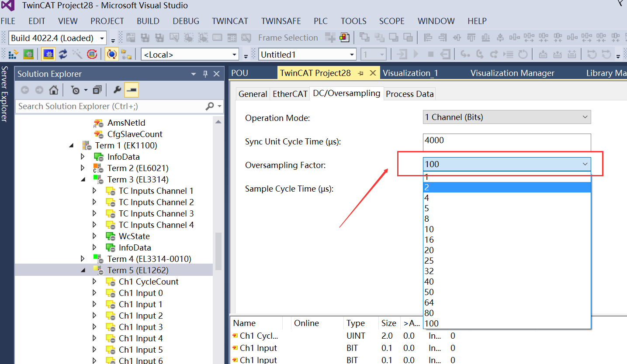Image resolution: width=627 pixels, height=364 pixels.
Task: Select oversampling factor 25 in list
Action: click(x=507, y=261)
